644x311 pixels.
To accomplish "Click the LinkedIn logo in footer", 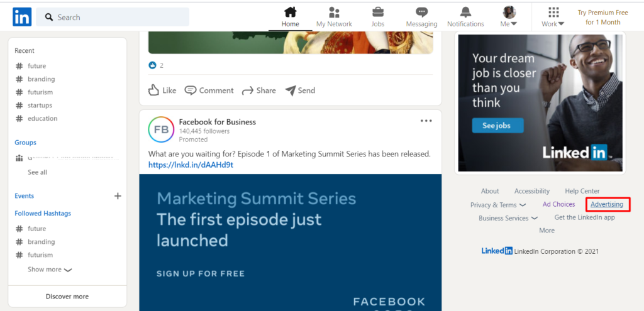I will 497,251.
